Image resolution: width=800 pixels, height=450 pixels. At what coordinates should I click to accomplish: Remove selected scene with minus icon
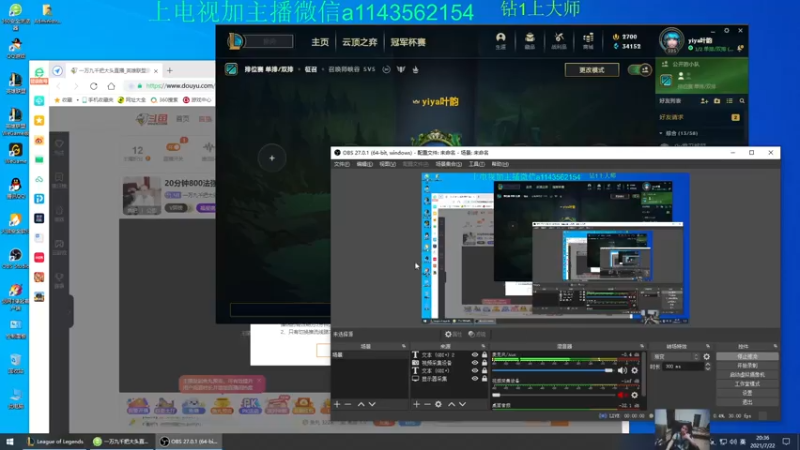click(x=348, y=404)
